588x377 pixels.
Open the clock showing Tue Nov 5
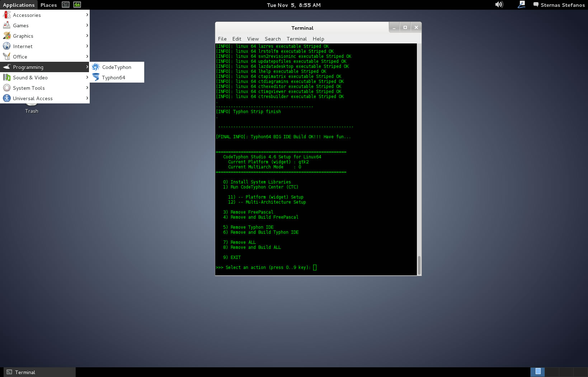tap(294, 5)
